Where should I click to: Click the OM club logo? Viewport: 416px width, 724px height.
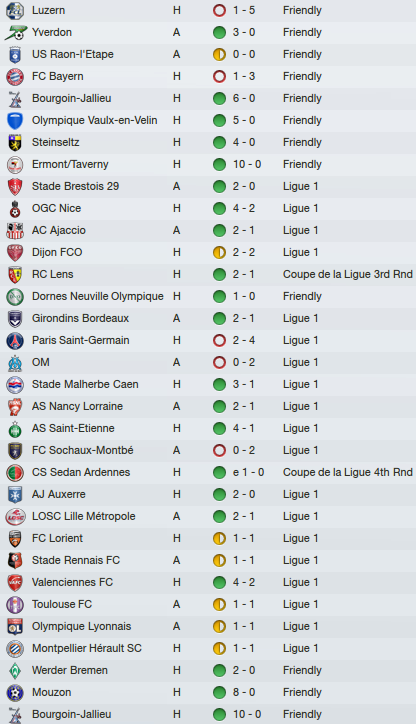click(x=15, y=363)
